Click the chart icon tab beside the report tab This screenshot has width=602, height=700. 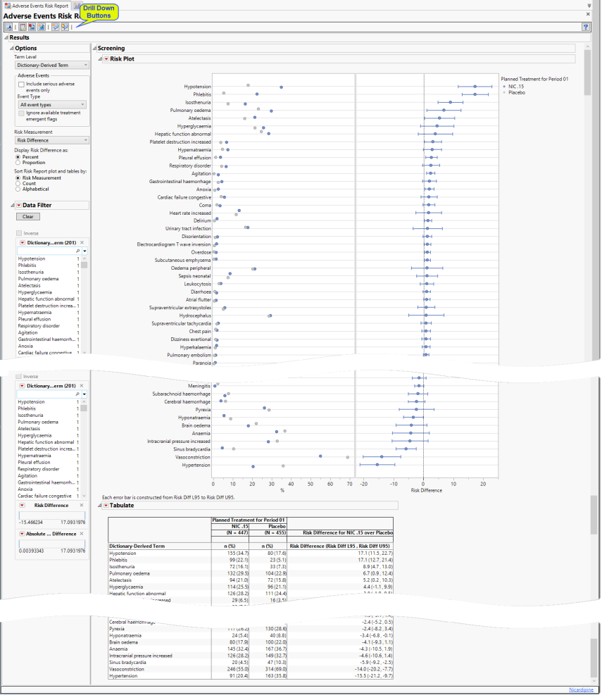[76, 6]
